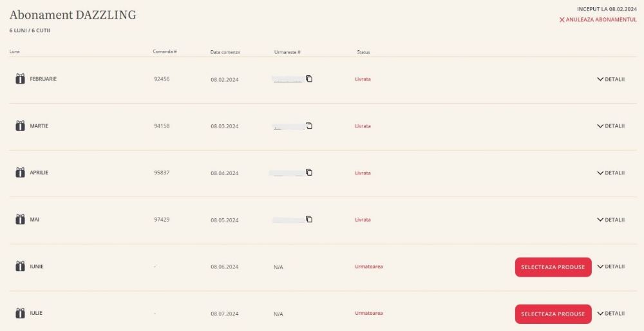
Task: Copy tracking number for order 92456
Action: click(309, 79)
